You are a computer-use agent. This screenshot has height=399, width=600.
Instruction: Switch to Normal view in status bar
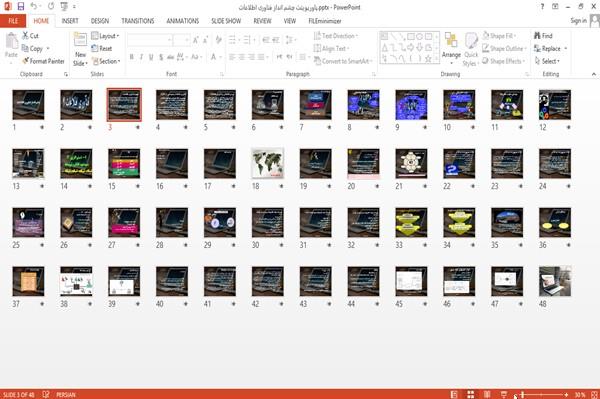pos(454,394)
